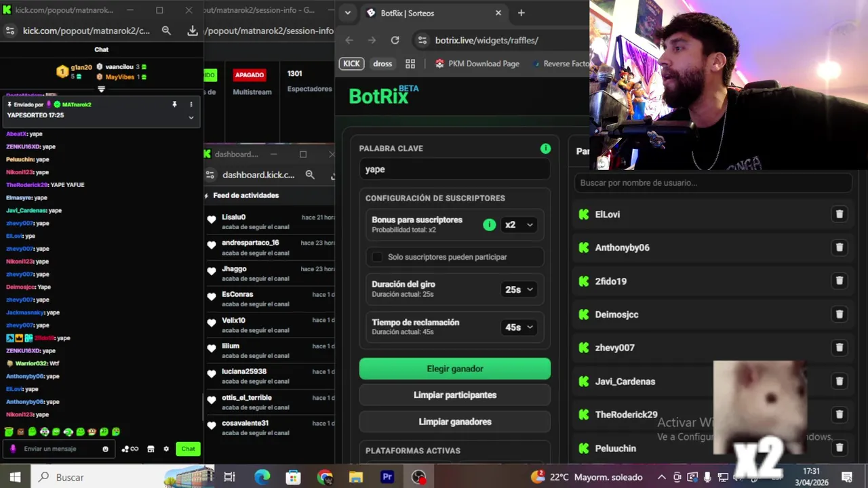Delete participant 2fido19

coord(840,281)
